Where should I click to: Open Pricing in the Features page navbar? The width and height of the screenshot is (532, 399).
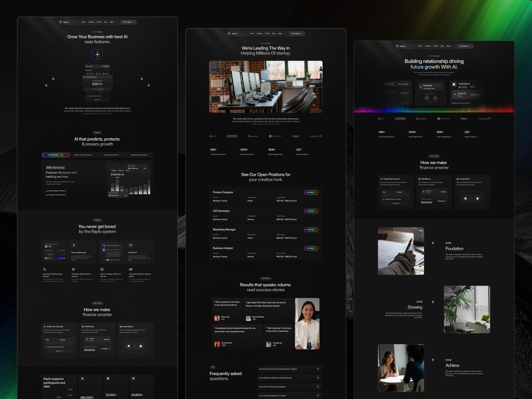(x=99, y=22)
